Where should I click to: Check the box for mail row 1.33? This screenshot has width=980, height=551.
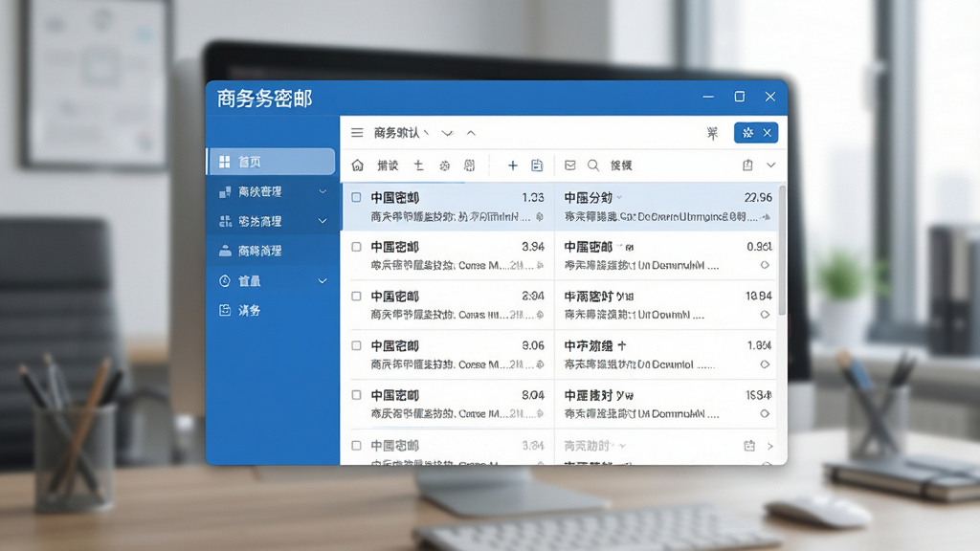[356, 197]
